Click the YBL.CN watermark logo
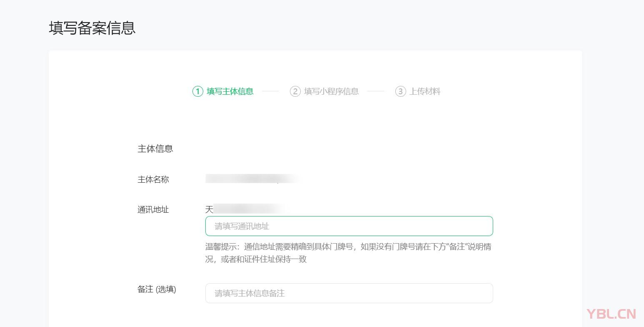The width and height of the screenshot is (644, 327). point(611,314)
